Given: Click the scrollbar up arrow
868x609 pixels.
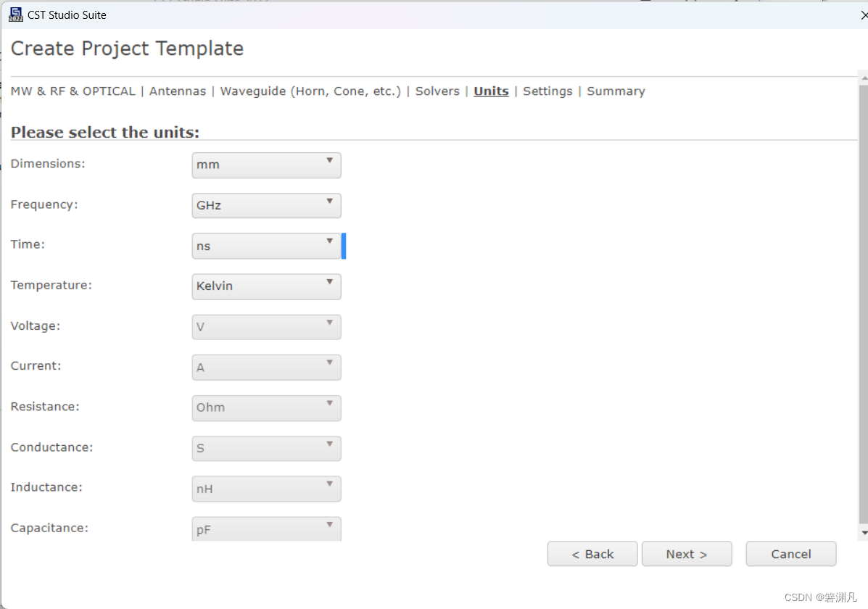Looking at the screenshot, I should point(864,78).
